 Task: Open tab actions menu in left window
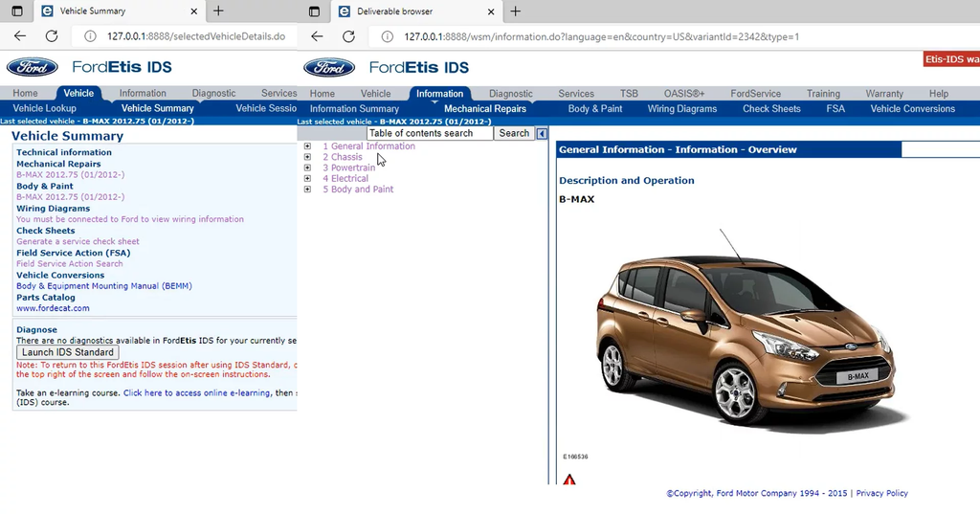[x=16, y=11]
